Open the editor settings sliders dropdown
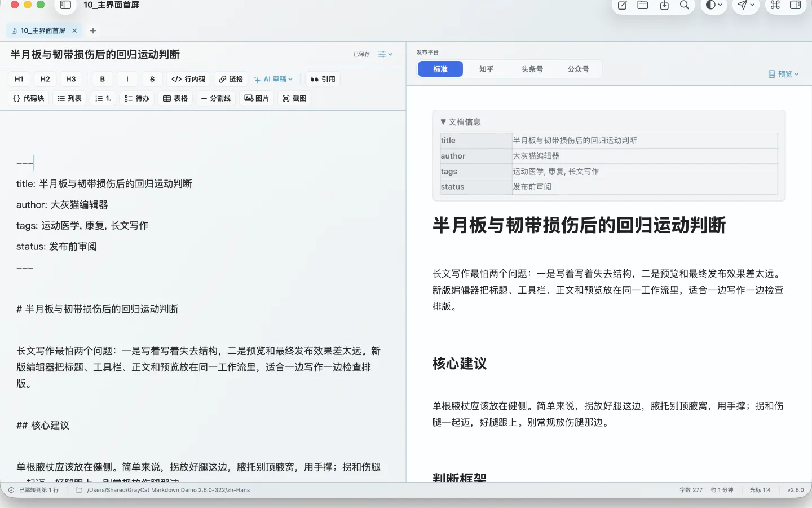This screenshot has height=508, width=812. pos(385,54)
